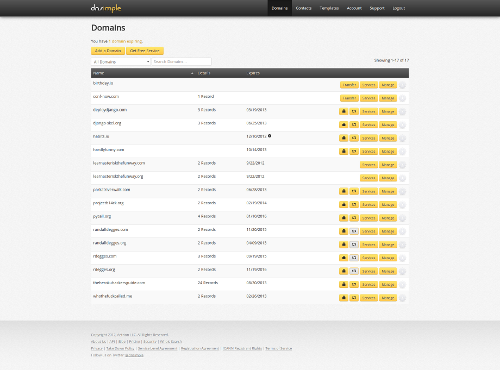Click Services in the pyskel.org row
Image resolution: width=500 pixels, height=370 pixels.
point(369,218)
